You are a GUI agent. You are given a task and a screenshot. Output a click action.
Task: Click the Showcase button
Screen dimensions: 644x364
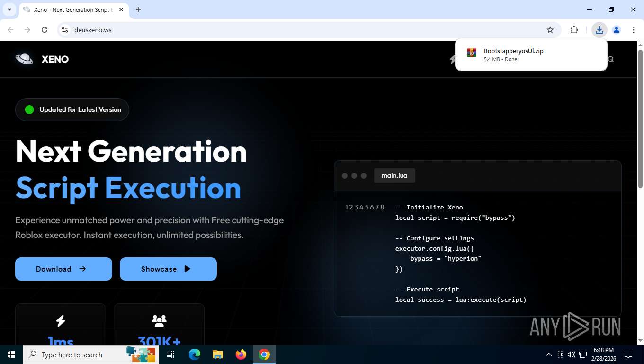click(168, 269)
